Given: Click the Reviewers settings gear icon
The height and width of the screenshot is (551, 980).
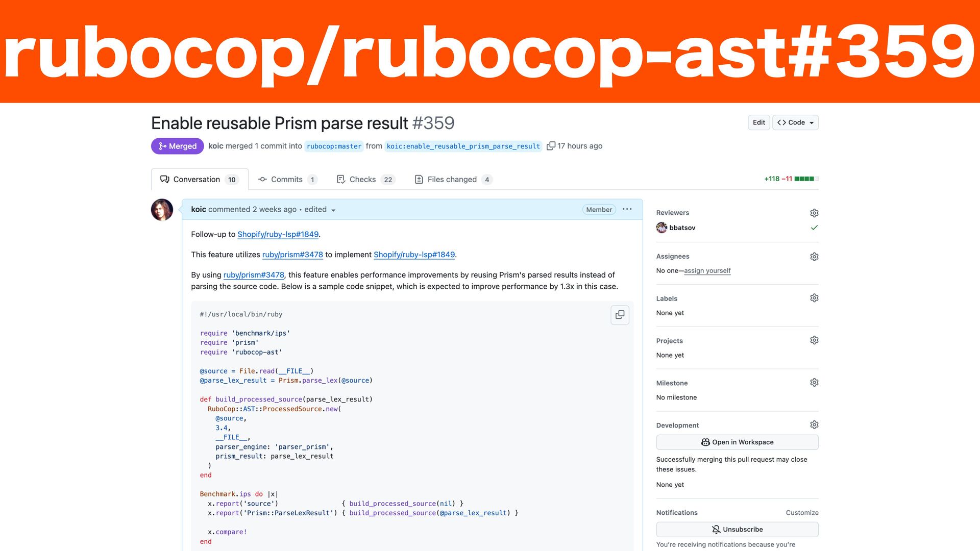Looking at the screenshot, I should (x=814, y=213).
